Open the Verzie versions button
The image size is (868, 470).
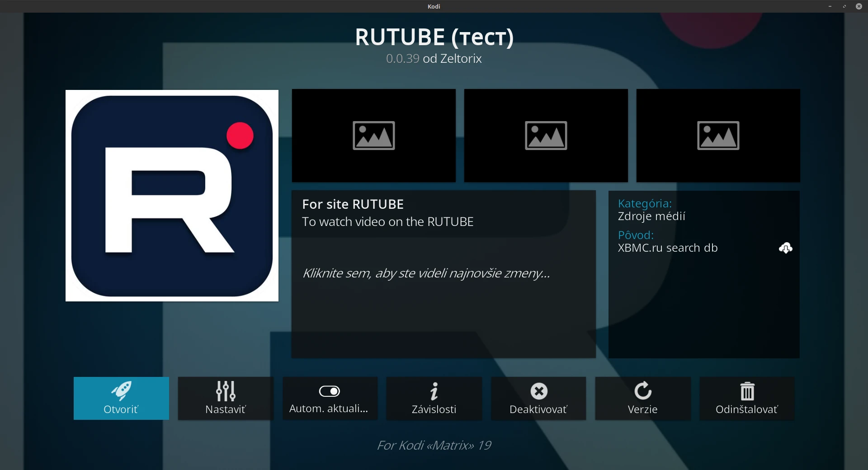tap(643, 398)
